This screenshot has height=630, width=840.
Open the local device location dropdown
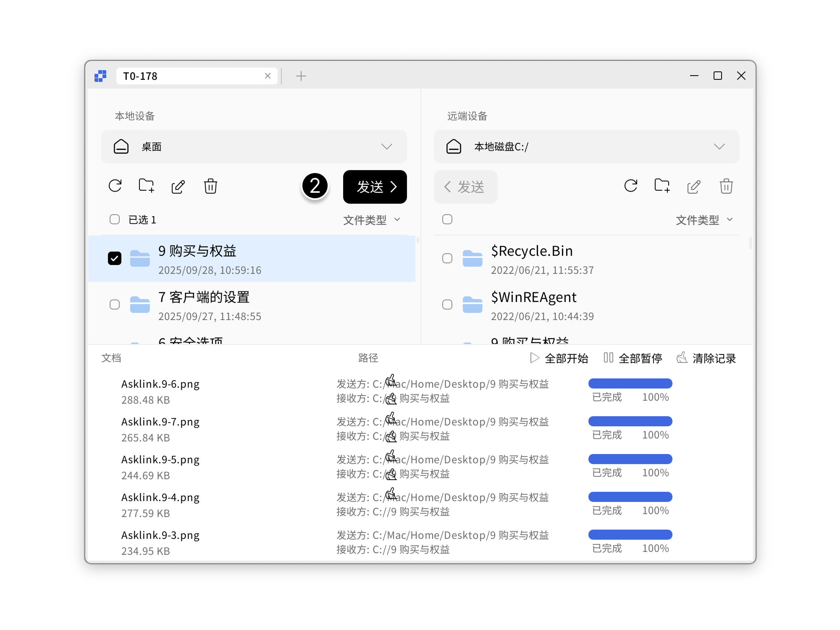tap(387, 147)
